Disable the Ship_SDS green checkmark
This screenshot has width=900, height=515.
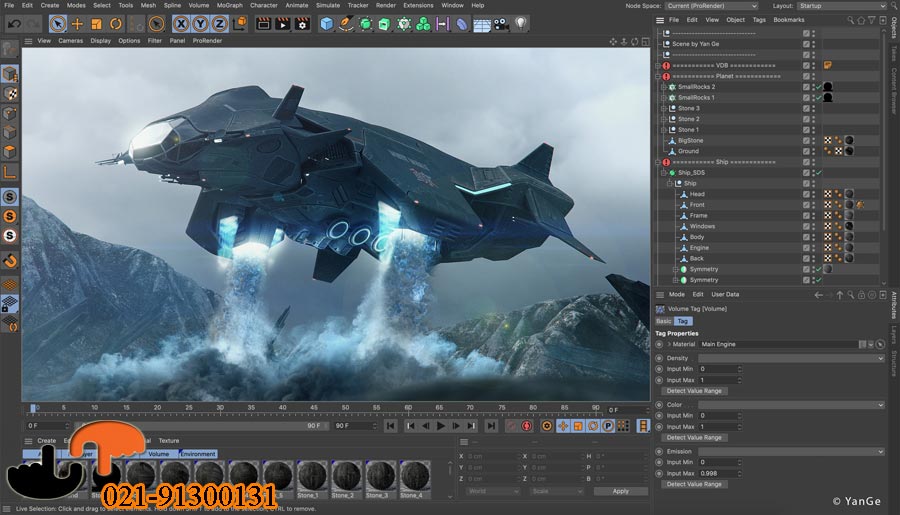(x=819, y=173)
